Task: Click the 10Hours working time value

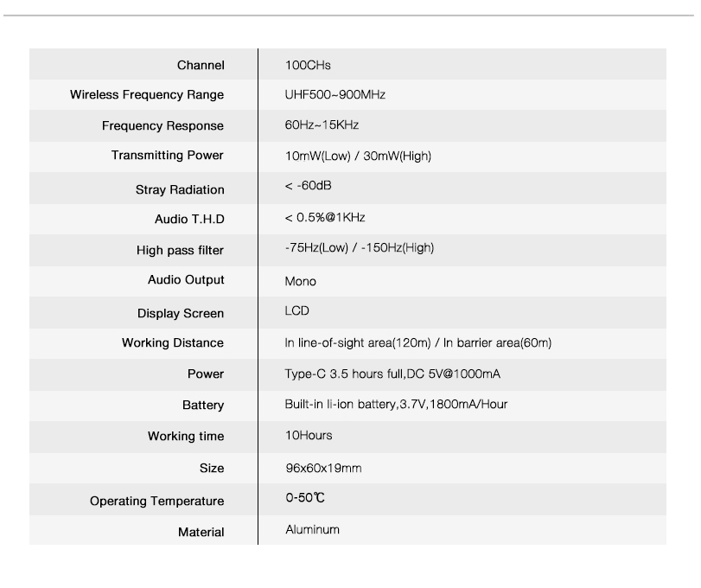Action: 309,436
